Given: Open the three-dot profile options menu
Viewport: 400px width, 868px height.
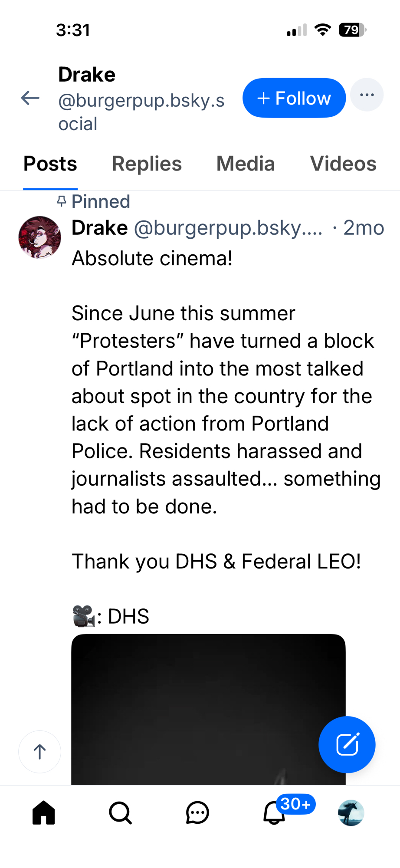Looking at the screenshot, I should pos(367,95).
